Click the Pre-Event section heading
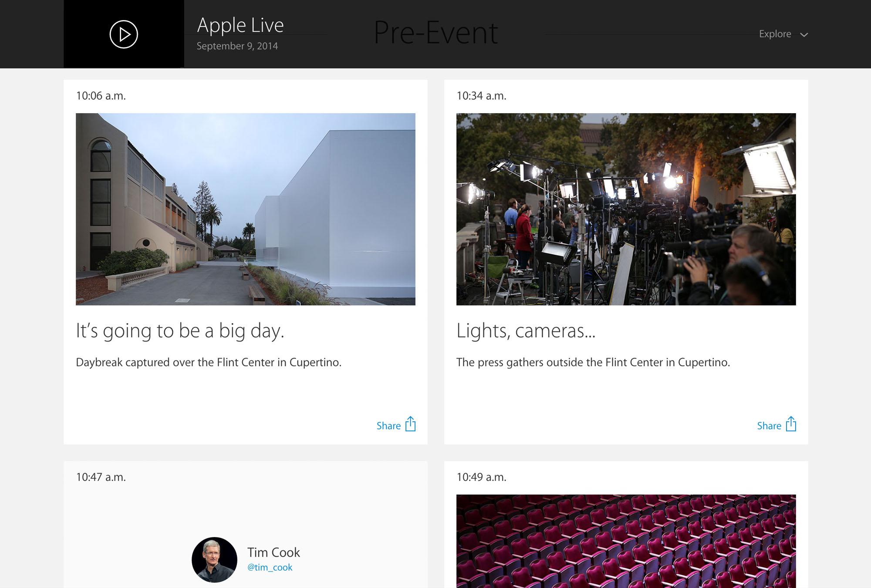871x588 pixels. pos(435,33)
